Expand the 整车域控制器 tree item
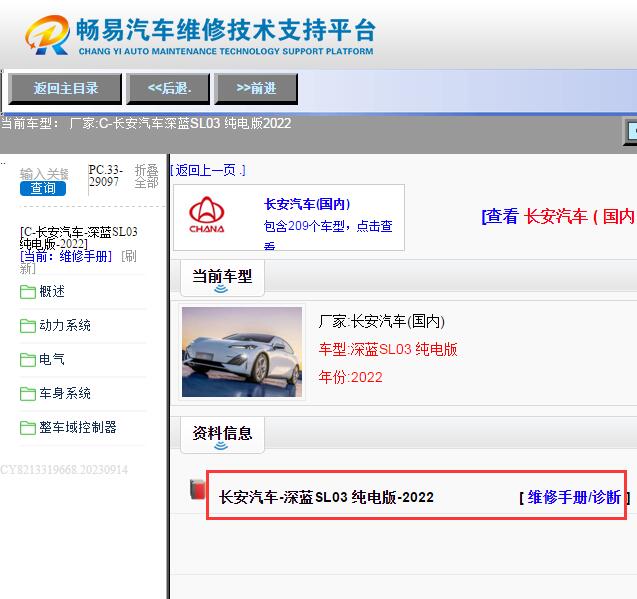The width and height of the screenshot is (637, 599). (78, 427)
